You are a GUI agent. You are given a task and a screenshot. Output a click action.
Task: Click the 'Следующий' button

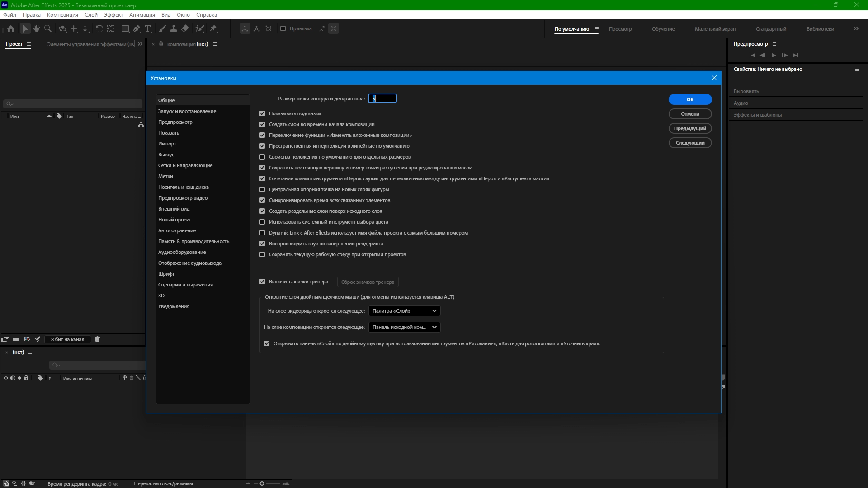click(x=690, y=143)
